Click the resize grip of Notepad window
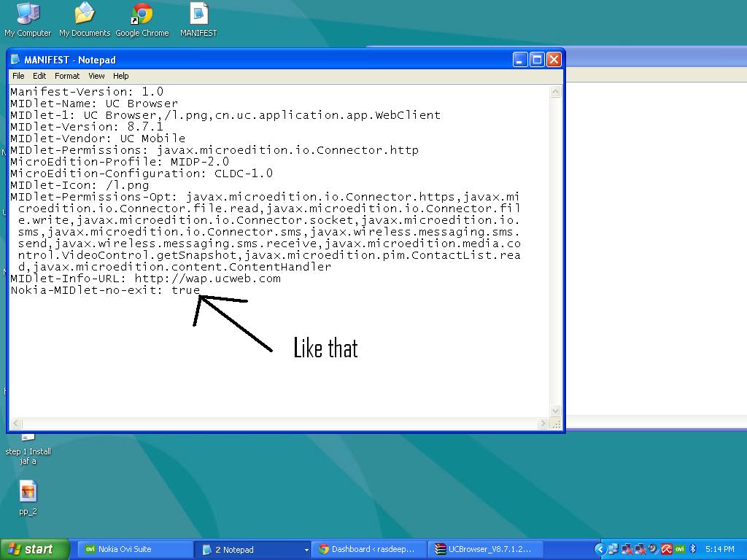The height and width of the screenshot is (560, 747). [556, 423]
